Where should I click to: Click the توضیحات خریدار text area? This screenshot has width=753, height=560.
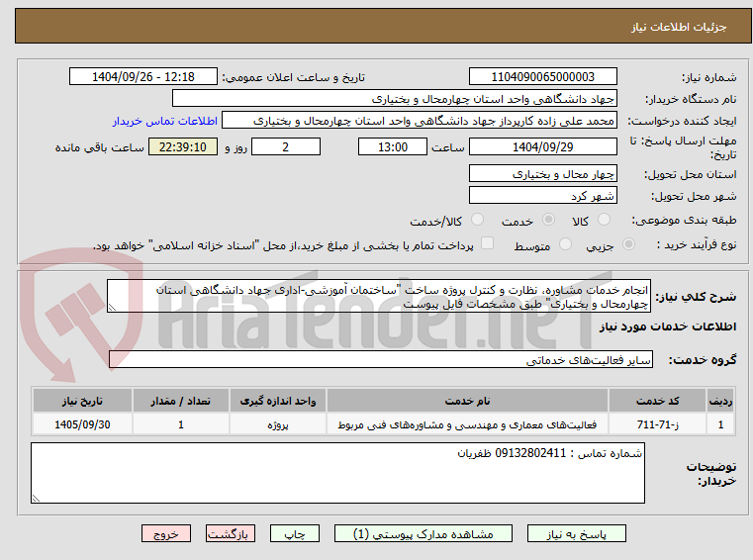point(337,473)
